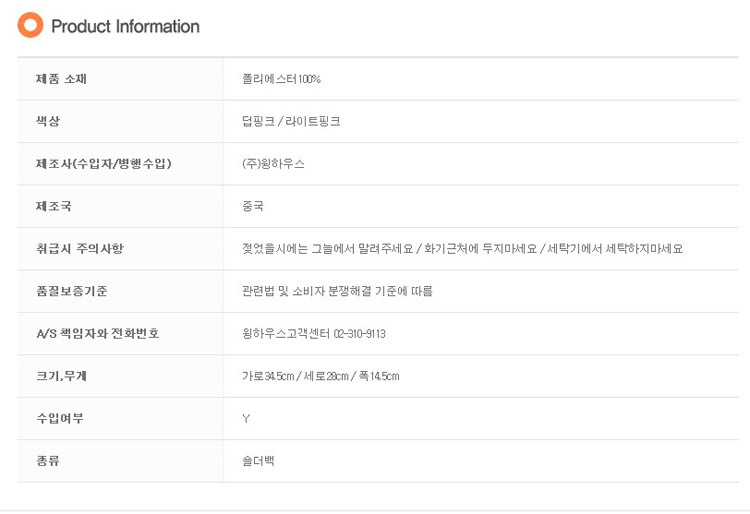
Task: Click the dimensions value 가로34.5cm / 세로28cm
Action: (x=296, y=376)
